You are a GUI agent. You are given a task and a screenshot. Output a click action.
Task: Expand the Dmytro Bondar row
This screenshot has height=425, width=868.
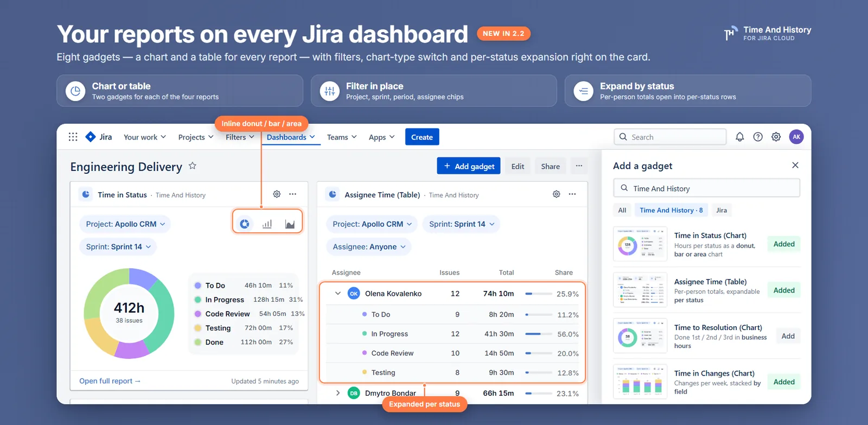pyautogui.click(x=337, y=393)
